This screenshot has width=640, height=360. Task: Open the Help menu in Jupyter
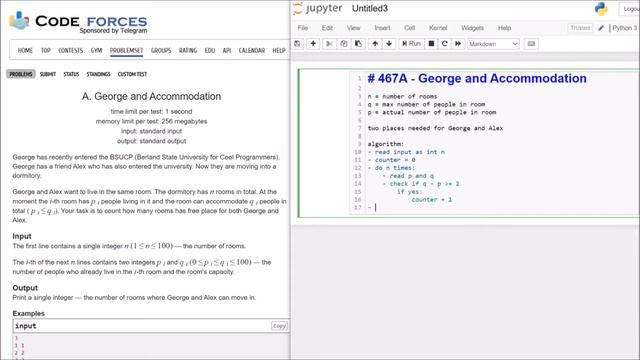pos(504,28)
